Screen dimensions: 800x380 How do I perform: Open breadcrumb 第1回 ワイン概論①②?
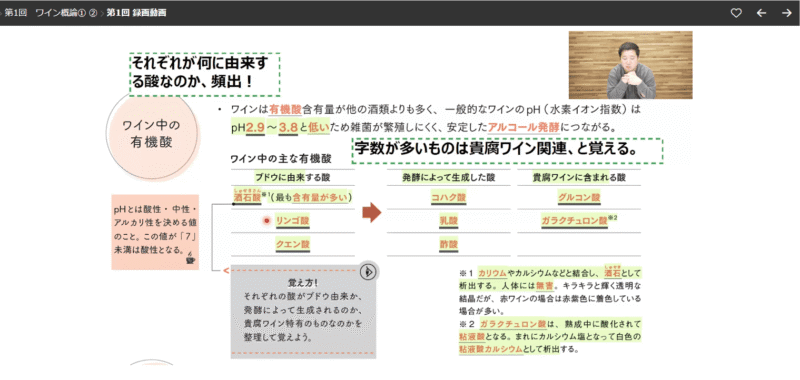coord(51,13)
